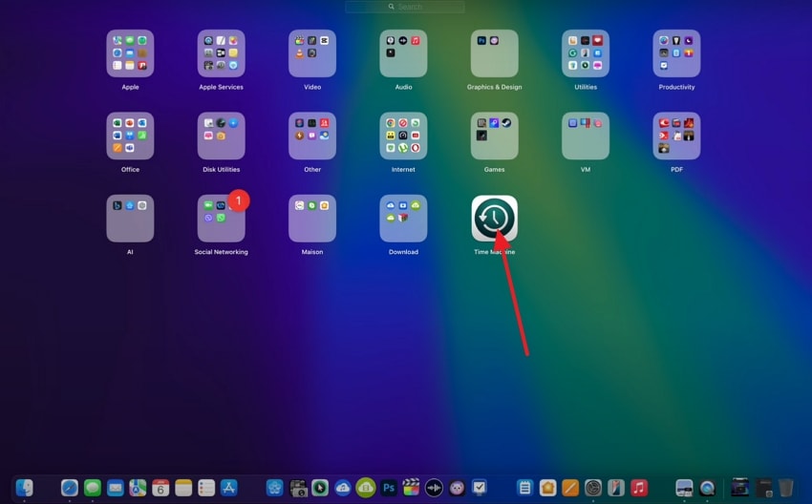Open the blue flower app in Dock
The width and height of the screenshot is (812, 504).
[x=274, y=488]
